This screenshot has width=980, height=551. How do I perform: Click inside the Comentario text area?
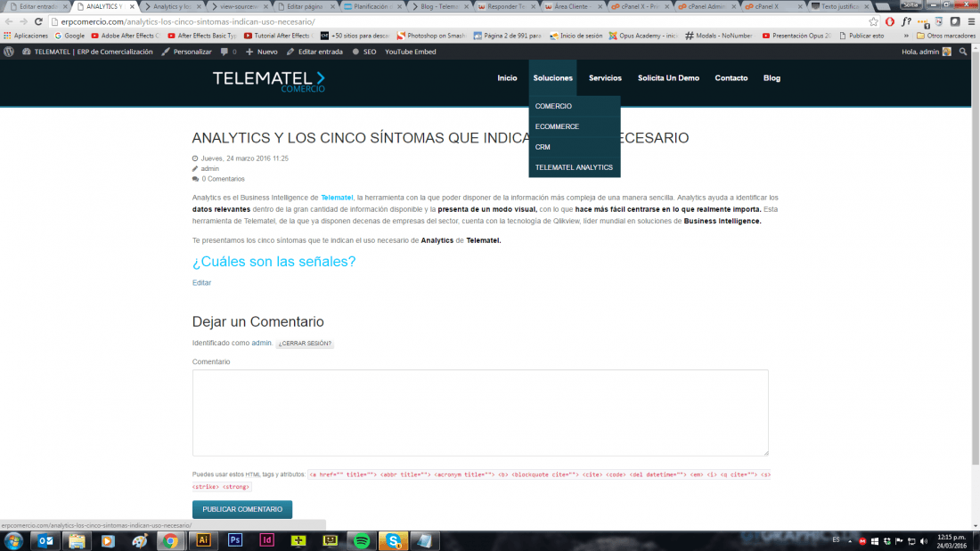(x=480, y=413)
